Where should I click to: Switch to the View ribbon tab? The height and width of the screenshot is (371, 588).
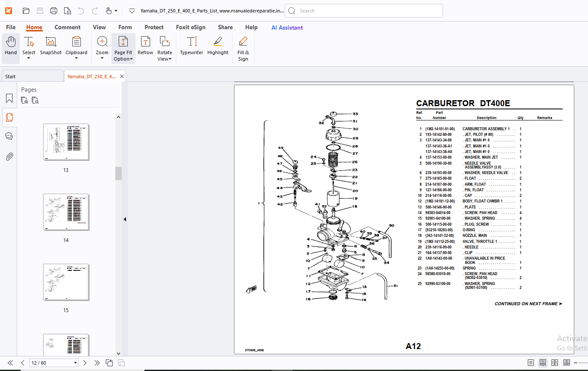tap(99, 27)
